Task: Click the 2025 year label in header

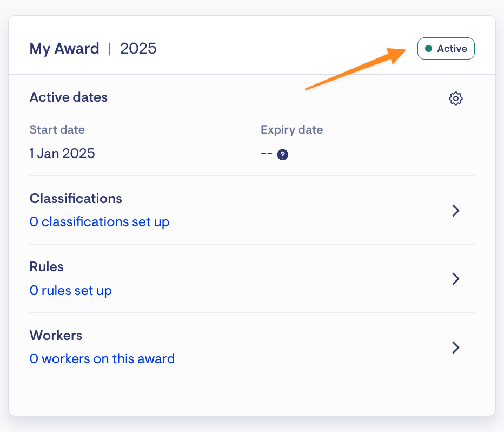Action: click(138, 49)
